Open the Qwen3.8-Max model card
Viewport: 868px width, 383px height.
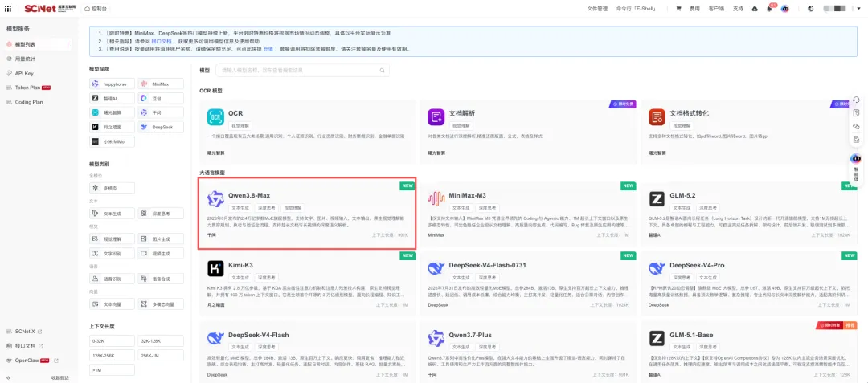point(307,214)
